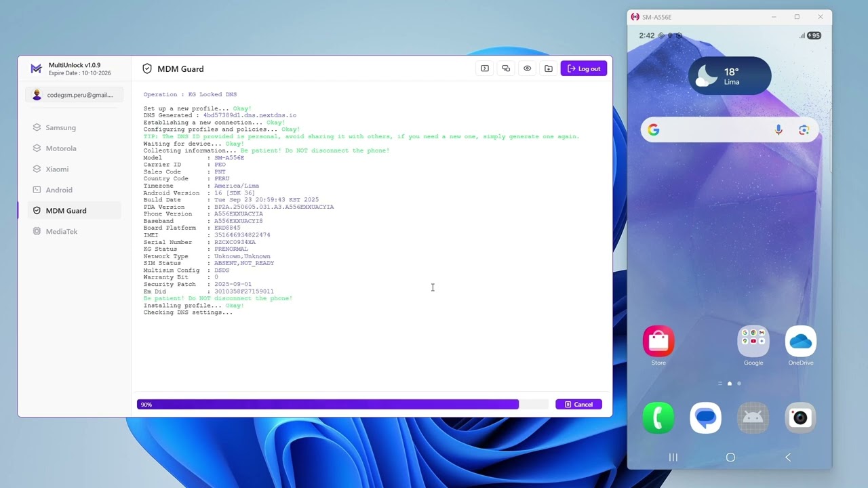Viewport: 868px width, 488px height.
Task: Log out of MultiUnlock
Action: (x=584, y=68)
